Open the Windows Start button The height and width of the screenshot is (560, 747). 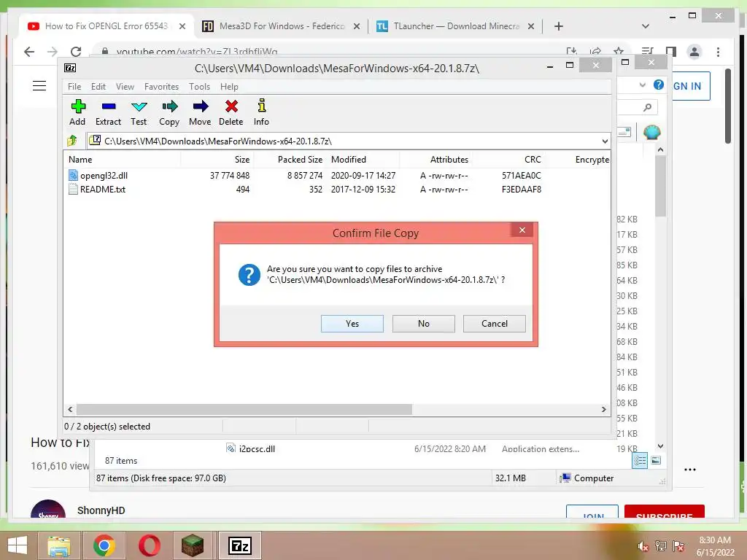18,545
